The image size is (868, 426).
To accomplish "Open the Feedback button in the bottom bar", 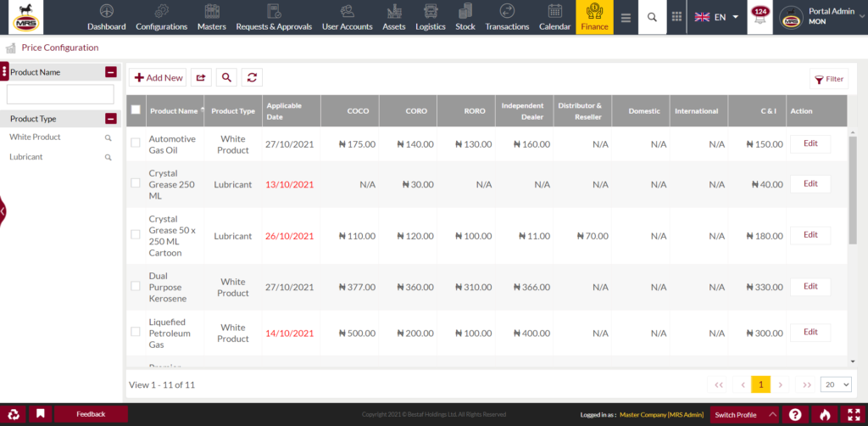I will pos(91,414).
